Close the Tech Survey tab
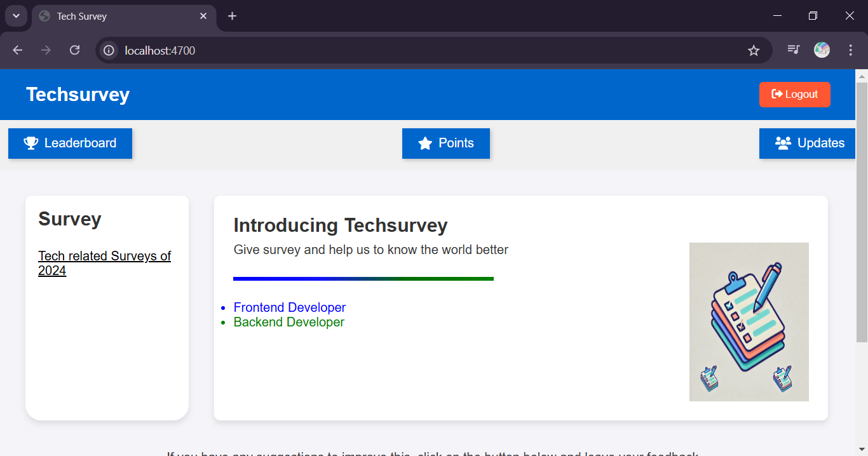This screenshot has height=456, width=868. [203, 16]
